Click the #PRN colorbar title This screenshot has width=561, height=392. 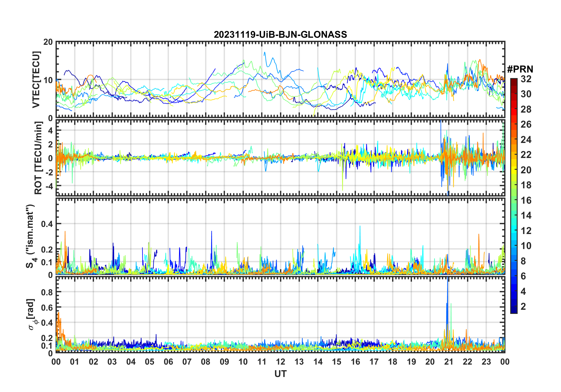click(520, 69)
